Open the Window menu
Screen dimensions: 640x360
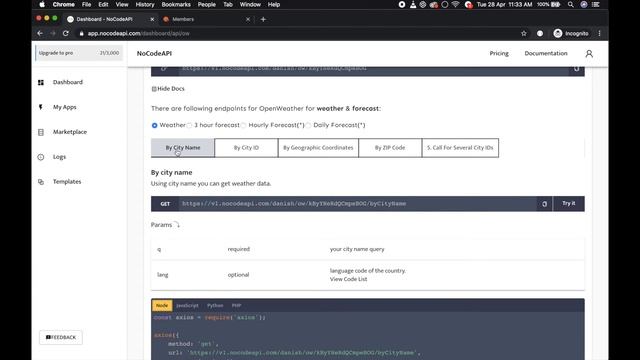click(250, 4)
